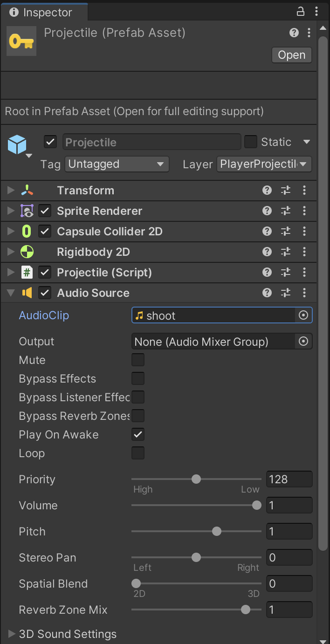Click the AudioClip object picker circle
330x644 pixels.
point(303,315)
